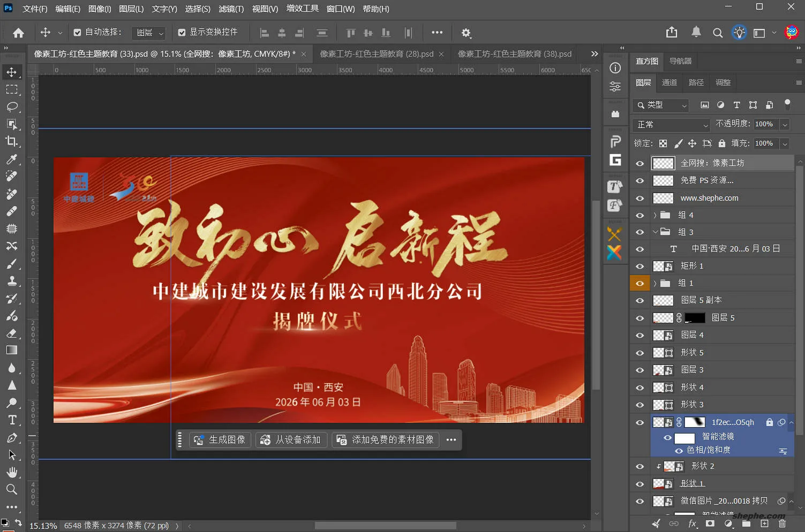The height and width of the screenshot is (532, 805).
Task: Expand the 组 1 group
Action: click(655, 283)
